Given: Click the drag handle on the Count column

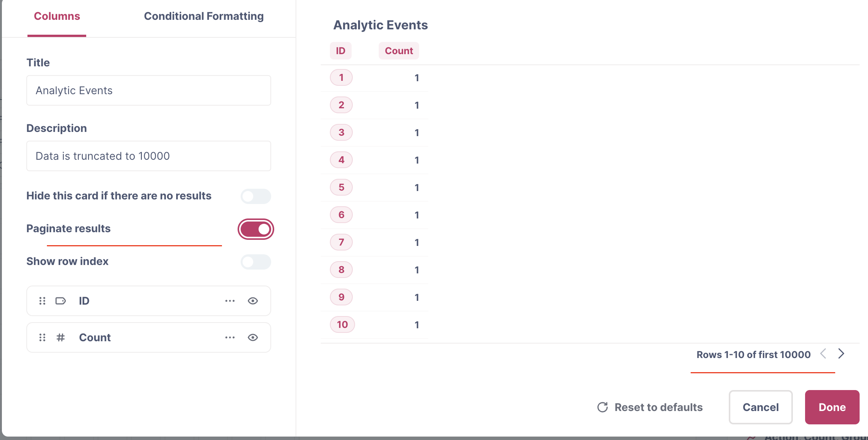Looking at the screenshot, I should pos(42,337).
